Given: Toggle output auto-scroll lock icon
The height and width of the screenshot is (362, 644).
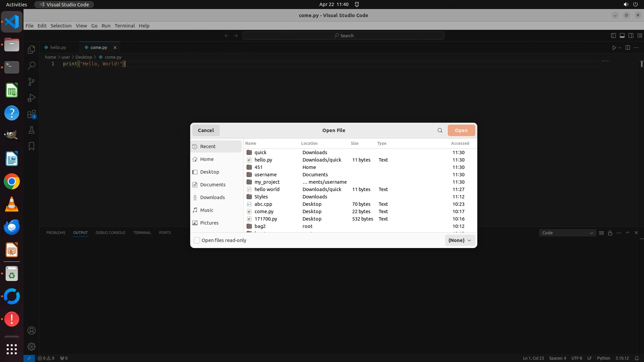Looking at the screenshot, I should (x=610, y=233).
